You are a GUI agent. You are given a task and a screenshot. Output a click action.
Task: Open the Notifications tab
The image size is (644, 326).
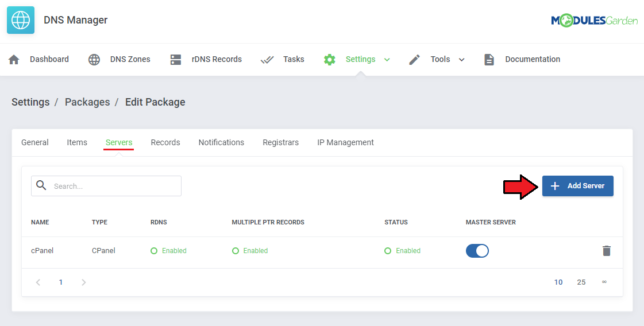pos(221,142)
